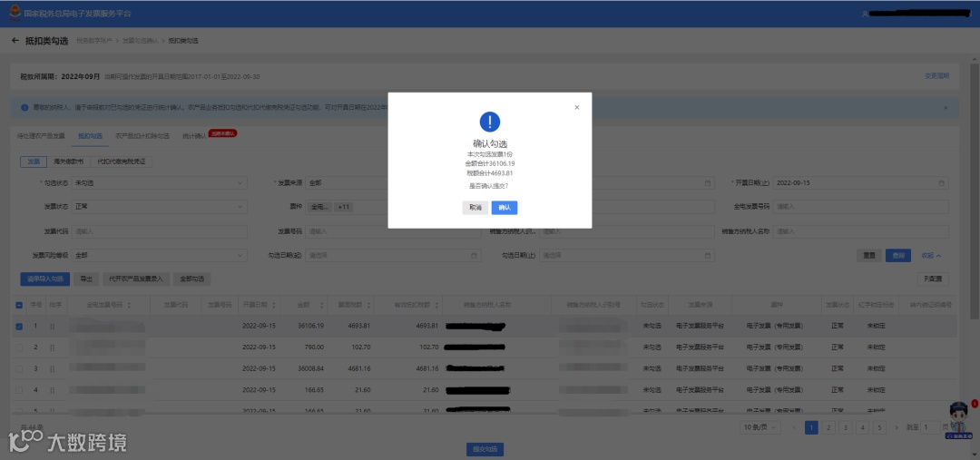
Task: Open 发票勾选确认 in the breadcrumb
Action: tap(140, 41)
